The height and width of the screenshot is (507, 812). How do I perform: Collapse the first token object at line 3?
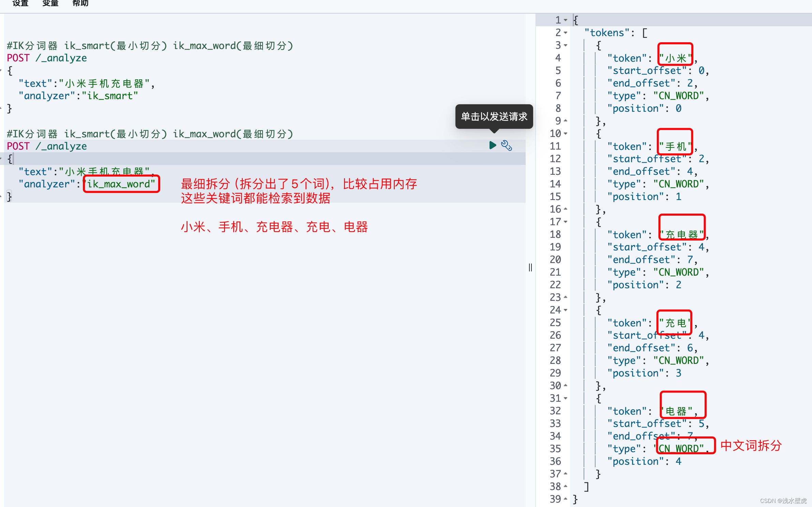[x=566, y=45]
